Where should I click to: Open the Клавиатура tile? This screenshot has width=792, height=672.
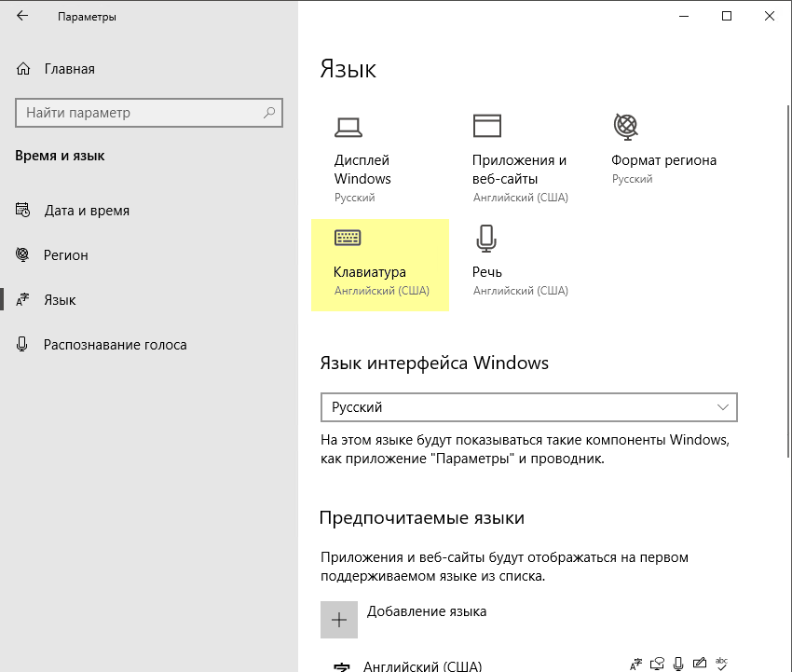coord(380,266)
